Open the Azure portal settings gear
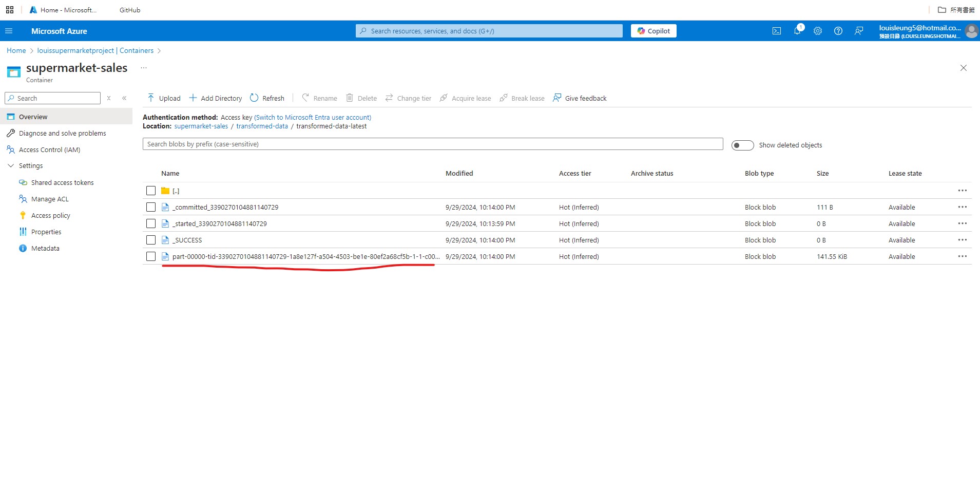Image resolution: width=980 pixels, height=487 pixels. (x=817, y=31)
